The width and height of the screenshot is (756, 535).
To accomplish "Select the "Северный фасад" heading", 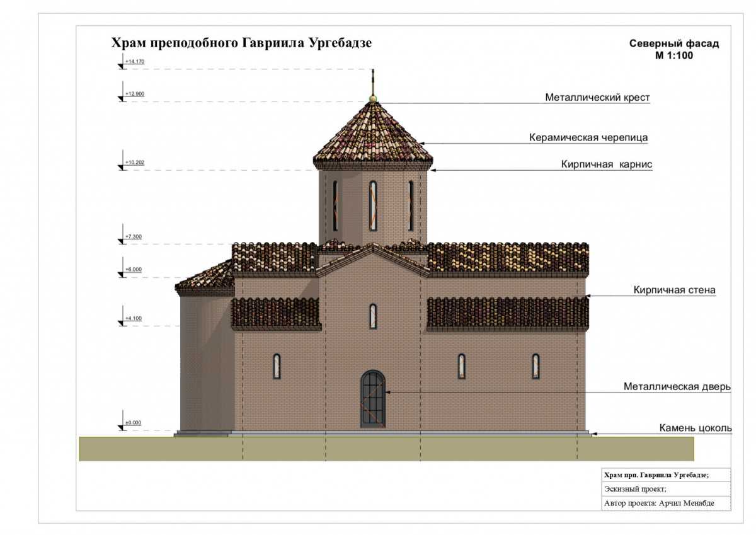I will (x=674, y=43).
